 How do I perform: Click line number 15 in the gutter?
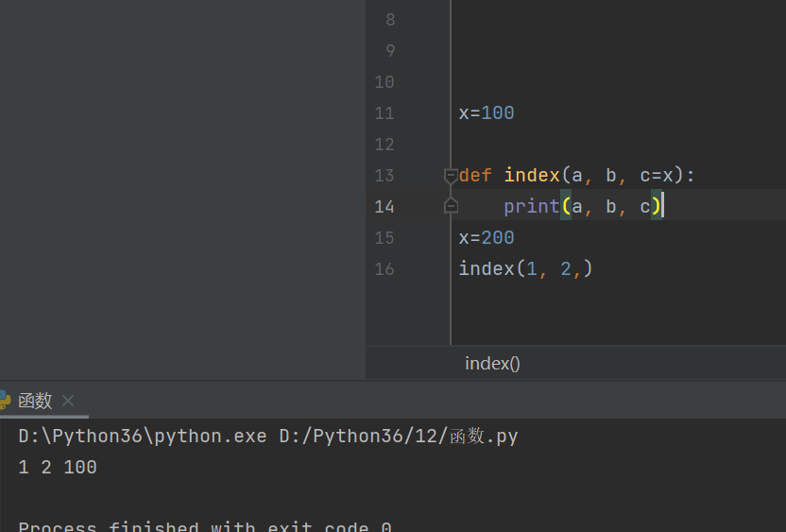[384, 238]
